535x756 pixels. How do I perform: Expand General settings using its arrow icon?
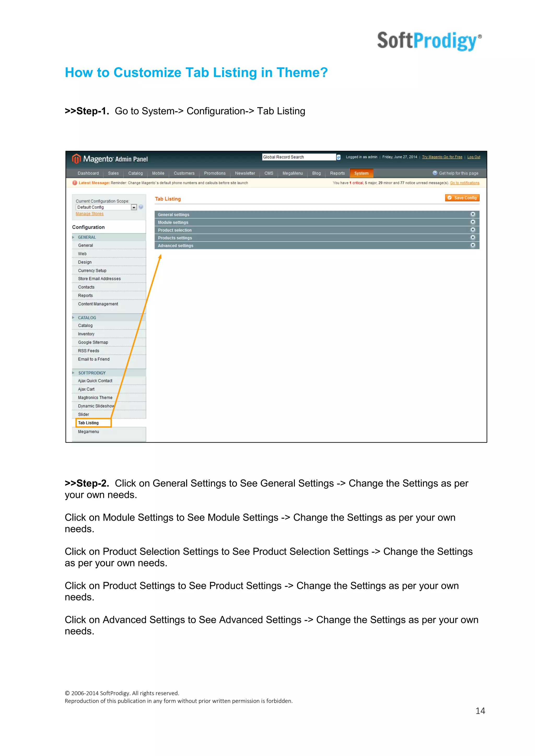pos(473,214)
